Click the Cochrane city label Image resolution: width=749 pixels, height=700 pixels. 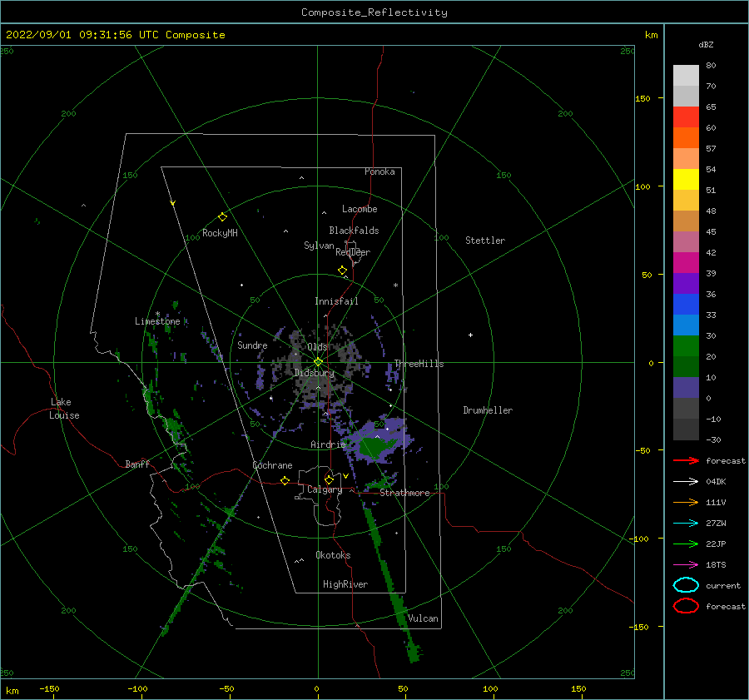point(272,465)
